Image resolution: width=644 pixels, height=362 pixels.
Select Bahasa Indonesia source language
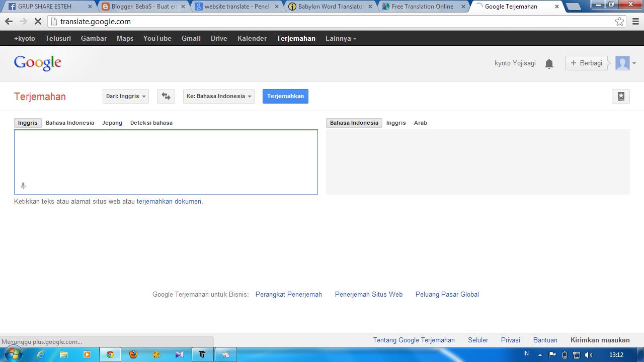[x=70, y=123]
